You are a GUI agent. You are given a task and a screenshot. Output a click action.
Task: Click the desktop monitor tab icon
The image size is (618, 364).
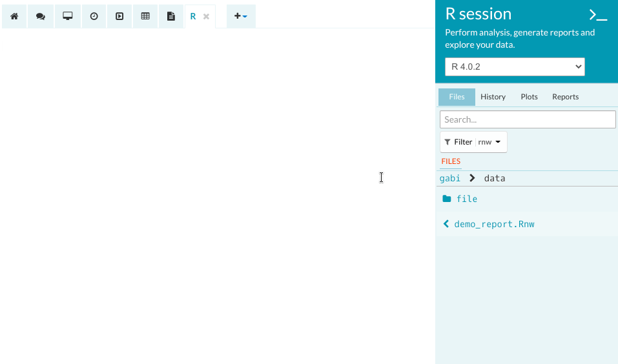tap(67, 16)
